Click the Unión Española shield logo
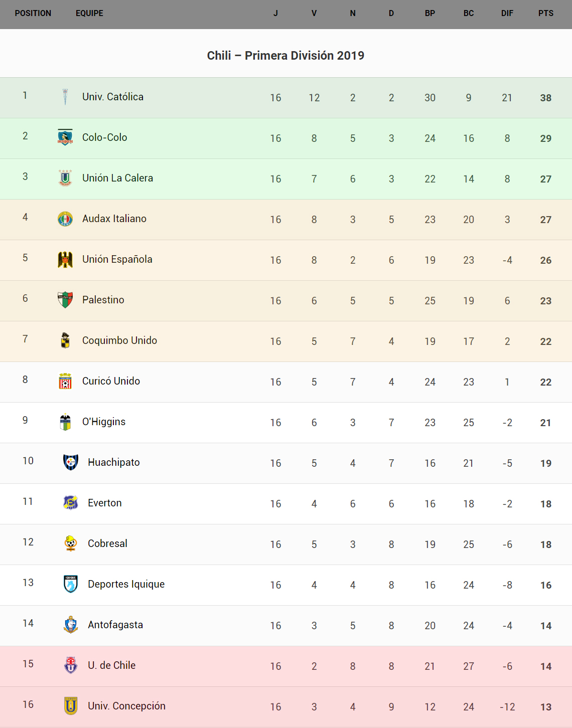The image size is (572, 728). [65, 259]
